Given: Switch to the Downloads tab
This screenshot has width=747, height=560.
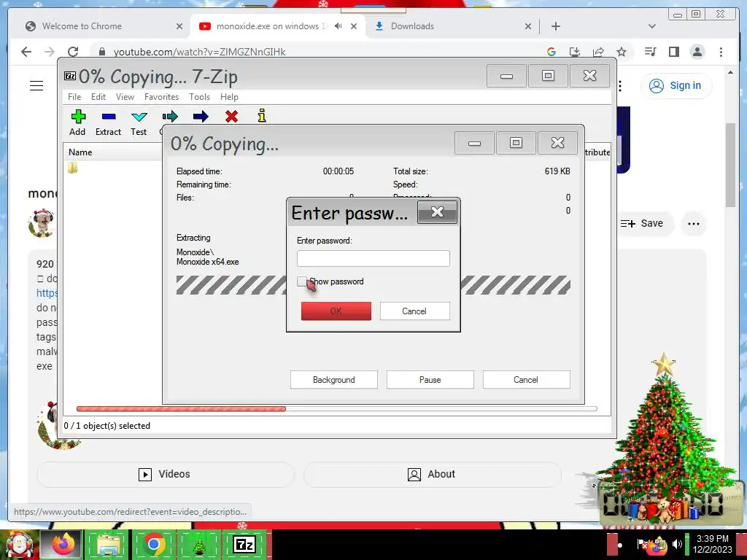Looking at the screenshot, I should (x=412, y=26).
